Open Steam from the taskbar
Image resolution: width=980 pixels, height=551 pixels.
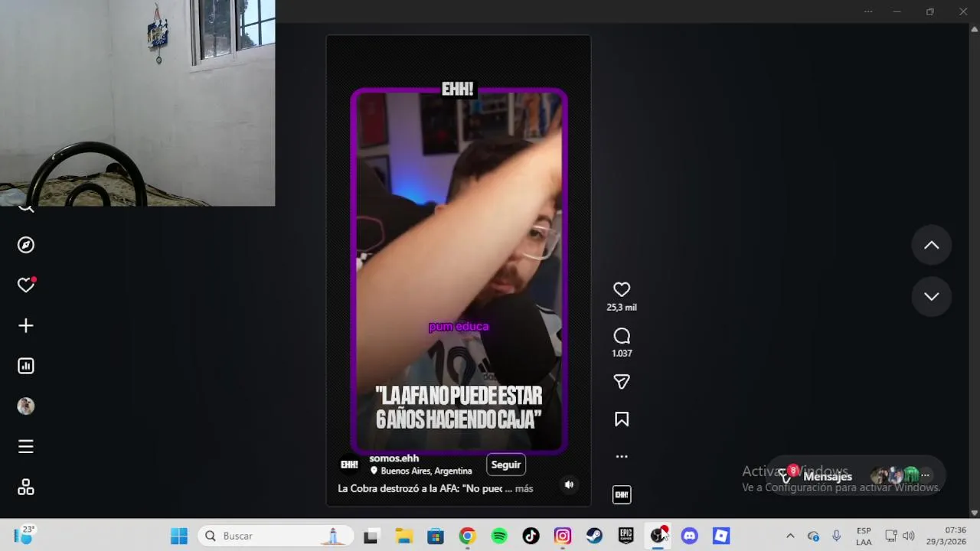coord(594,536)
